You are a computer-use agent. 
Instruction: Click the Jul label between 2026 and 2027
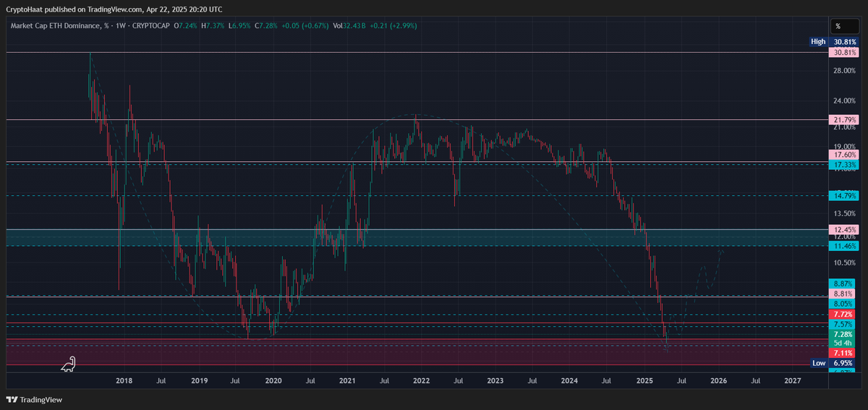coord(755,380)
